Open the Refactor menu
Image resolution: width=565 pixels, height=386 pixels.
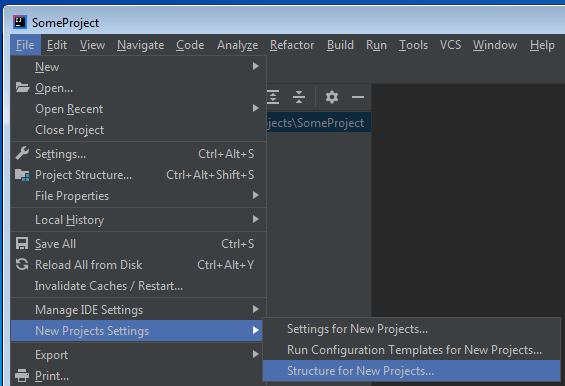292,45
